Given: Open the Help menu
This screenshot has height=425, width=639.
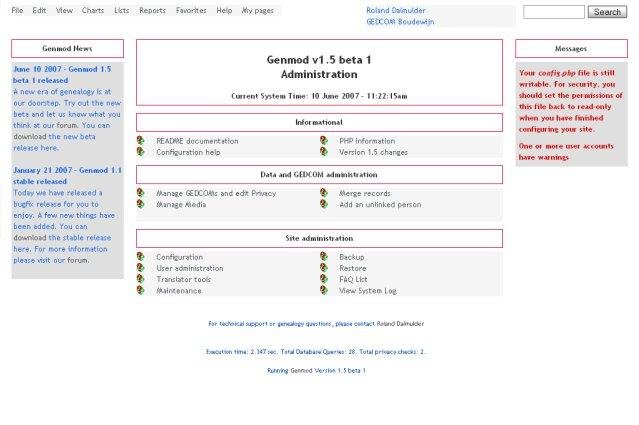Looking at the screenshot, I should tap(224, 11).
